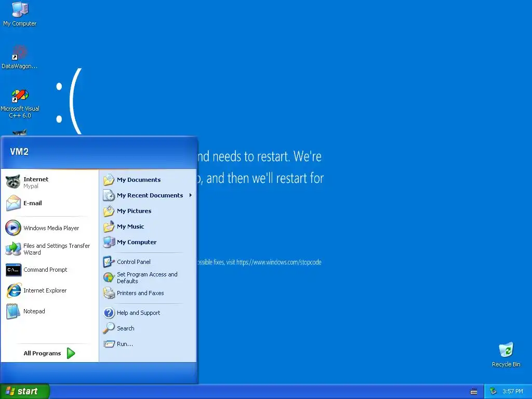Choose Windows Media Player menu entry
This screenshot has height=399, width=532.
point(49,228)
